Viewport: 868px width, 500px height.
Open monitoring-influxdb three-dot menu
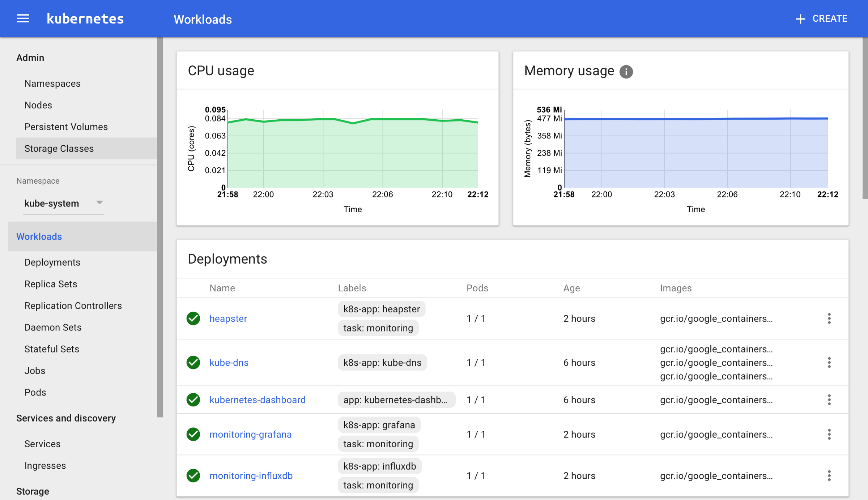click(829, 476)
